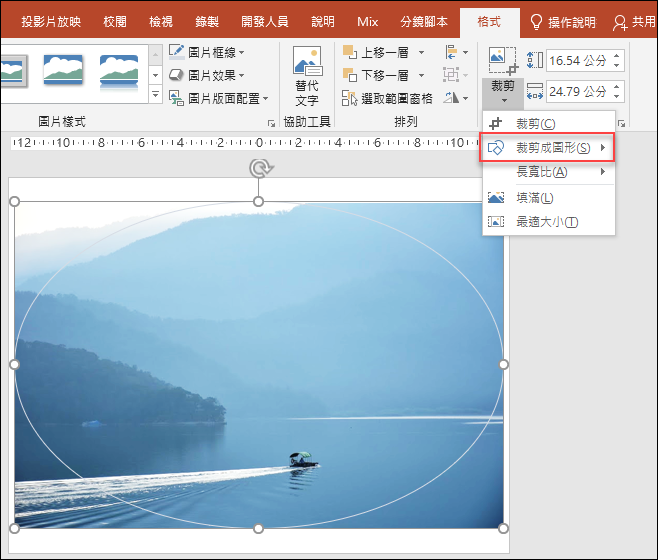
Task: Click the 上移一層 button
Action: (x=376, y=52)
